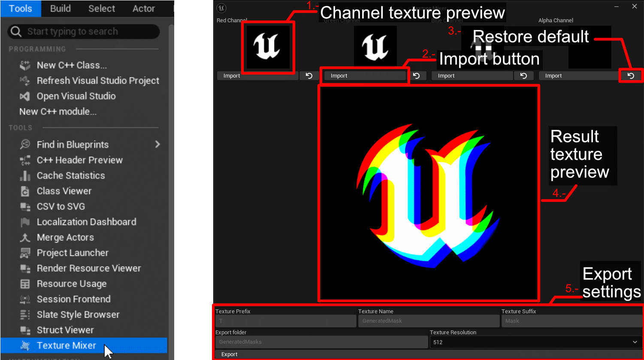The height and width of the screenshot is (360, 644).
Task: Restore default for Alpha Channel texture
Action: pyautogui.click(x=631, y=76)
